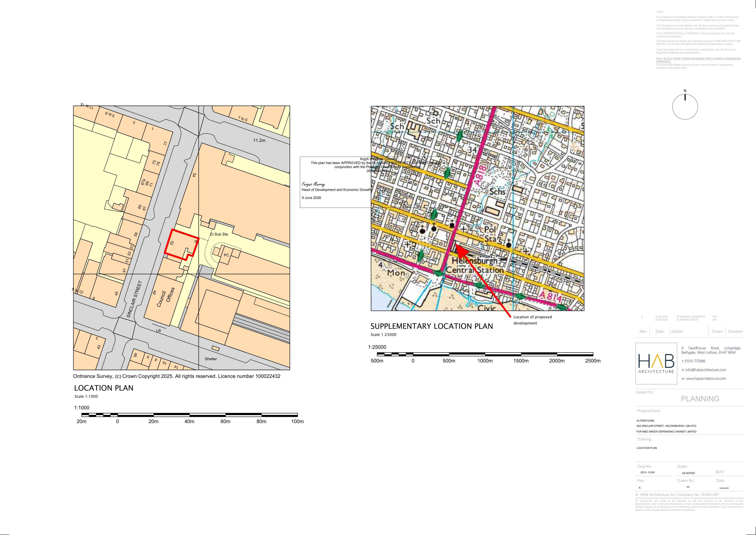The width and height of the screenshot is (756, 535).
Task: Click the 'SUPPLEMENTARY LOCATION PLAN' heading
Action: [432, 326]
